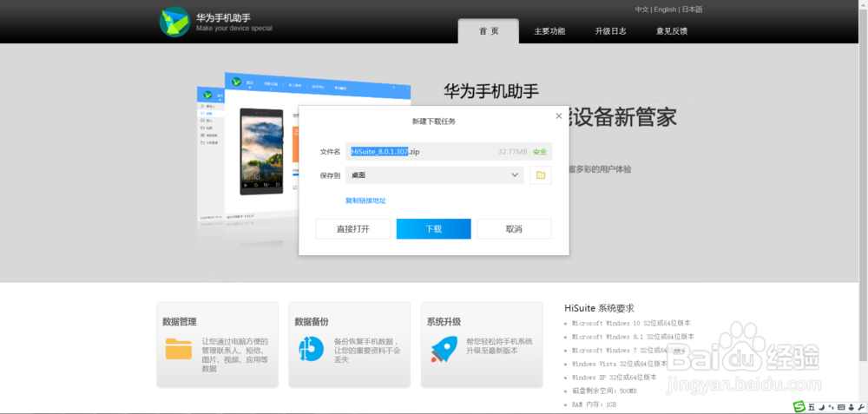The image size is (868, 414).
Task: Click the 复制链接地址 link
Action: [366, 200]
